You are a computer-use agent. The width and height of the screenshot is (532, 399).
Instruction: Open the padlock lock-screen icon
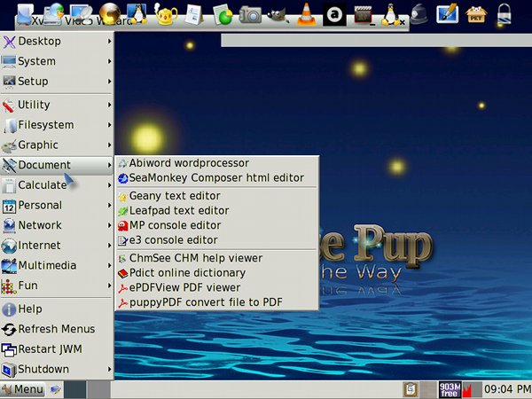pos(505,14)
